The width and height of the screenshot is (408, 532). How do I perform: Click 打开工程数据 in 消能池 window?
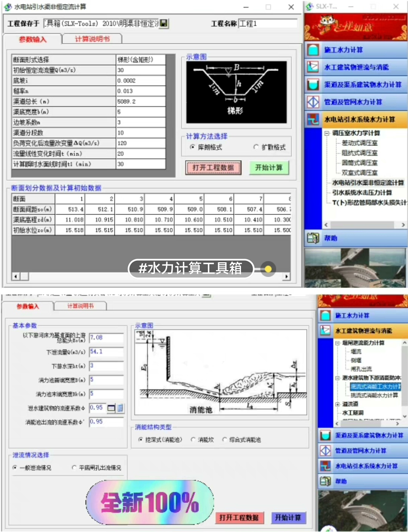click(239, 518)
